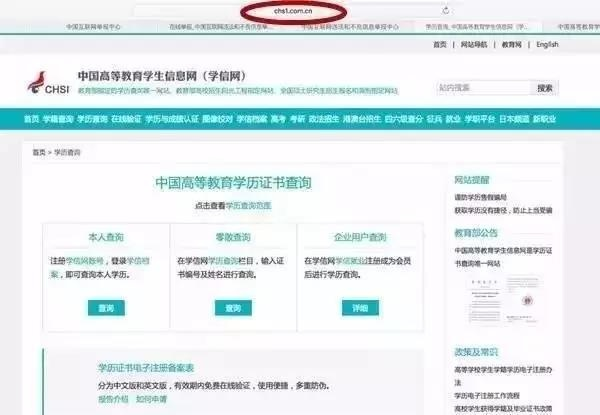Open the 高考 navigation item
This screenshot has width=600, height=415.
click(278, 119)
